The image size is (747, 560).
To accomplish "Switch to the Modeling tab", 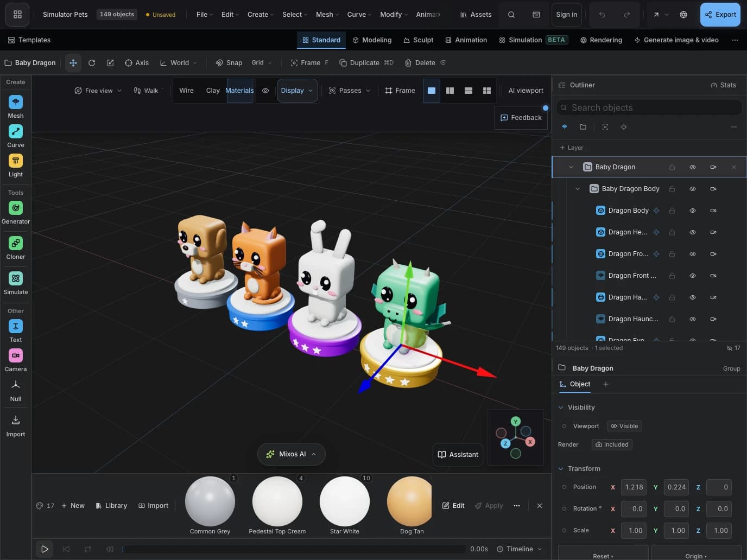I will click(x=372, y=40).
